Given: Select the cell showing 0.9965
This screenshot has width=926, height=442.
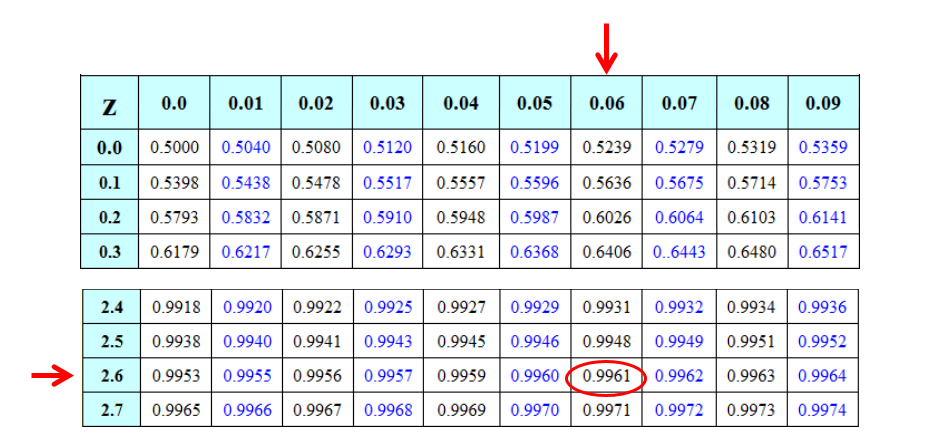Looking at the screenshot, I should click(176, 410).
